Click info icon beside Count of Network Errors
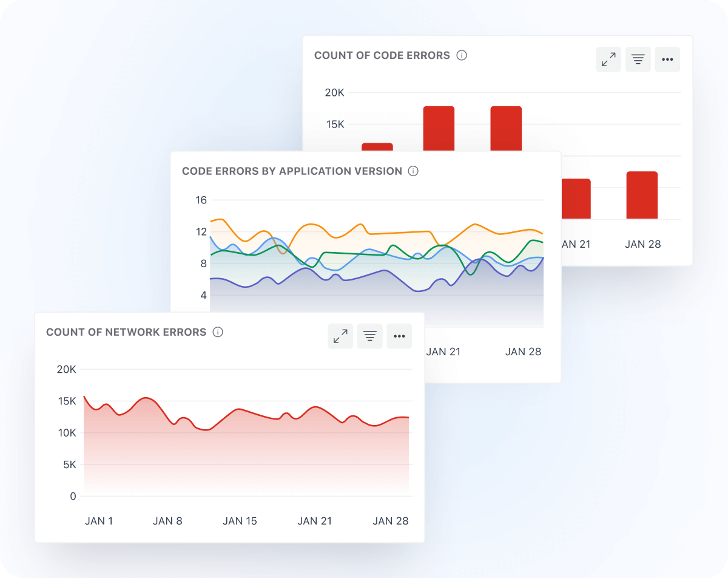This screenshot has width=728, height=578. (218, 332)
